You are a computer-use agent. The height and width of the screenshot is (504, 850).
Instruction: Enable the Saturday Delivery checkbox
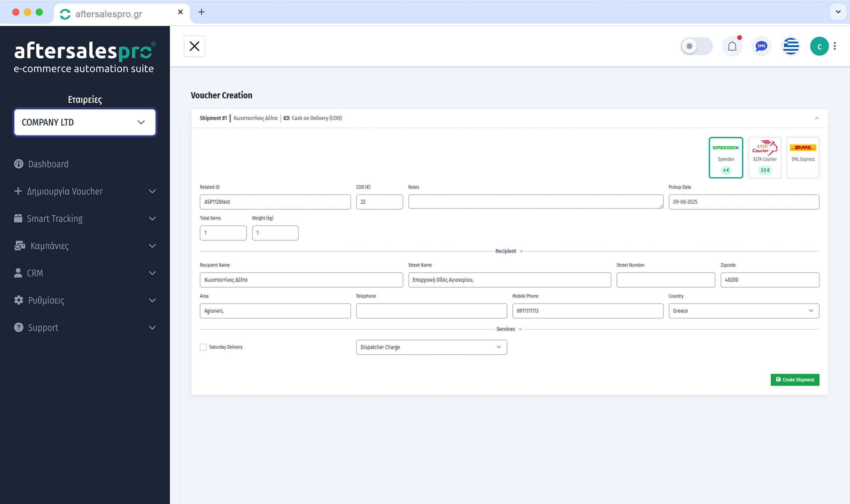tap(203, 347)
